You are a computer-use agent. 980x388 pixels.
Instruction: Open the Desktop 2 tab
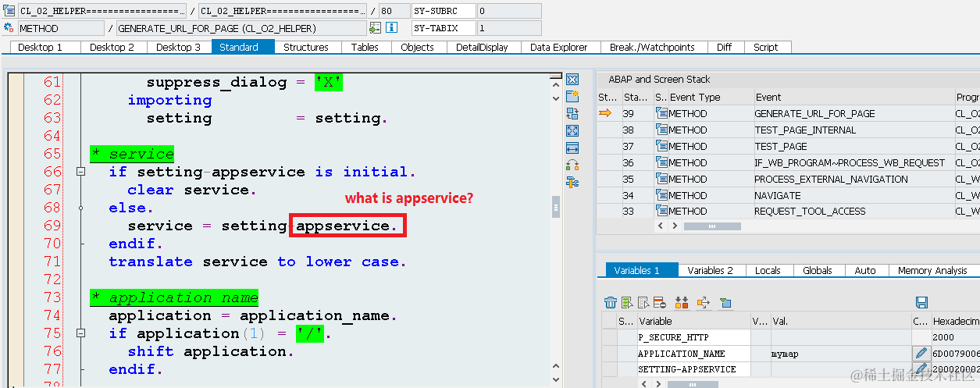112,47
